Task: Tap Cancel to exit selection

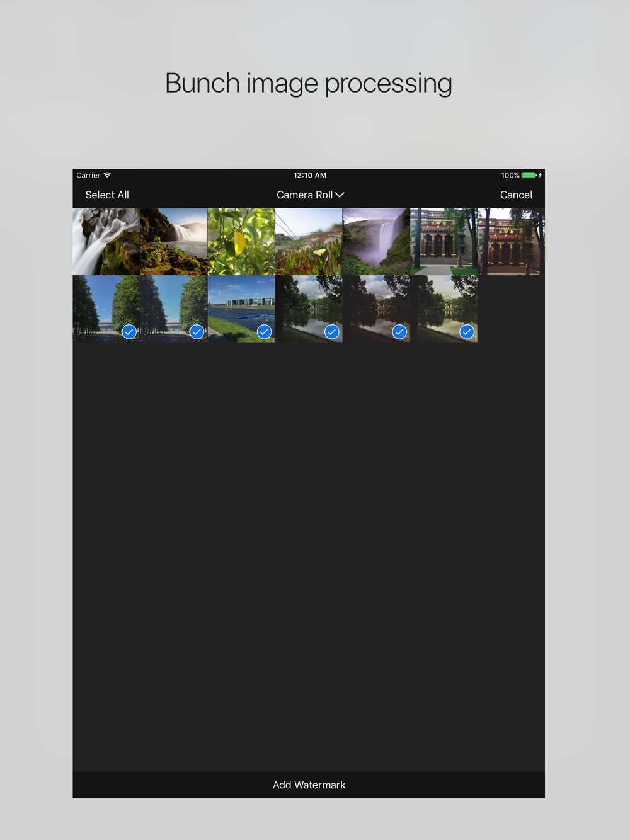Action: [x=516, y=195]
